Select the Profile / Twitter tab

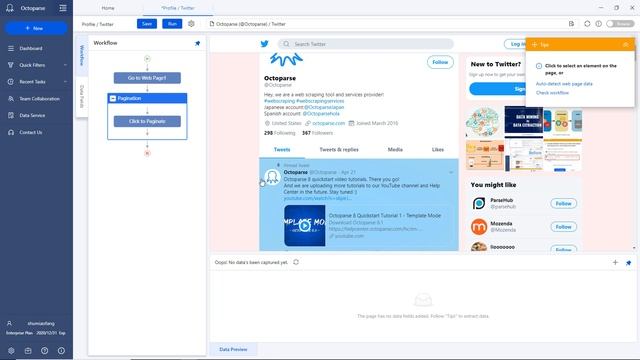point(178,8)
